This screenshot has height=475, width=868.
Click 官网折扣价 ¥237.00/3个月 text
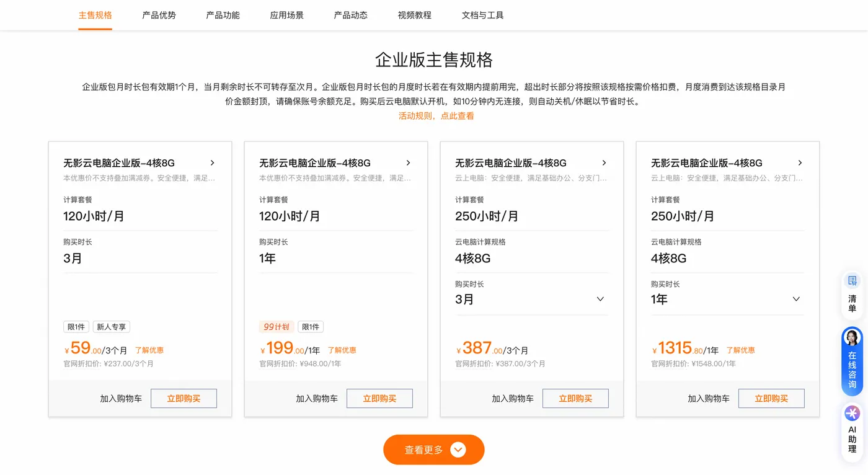(x=108, y=364)
